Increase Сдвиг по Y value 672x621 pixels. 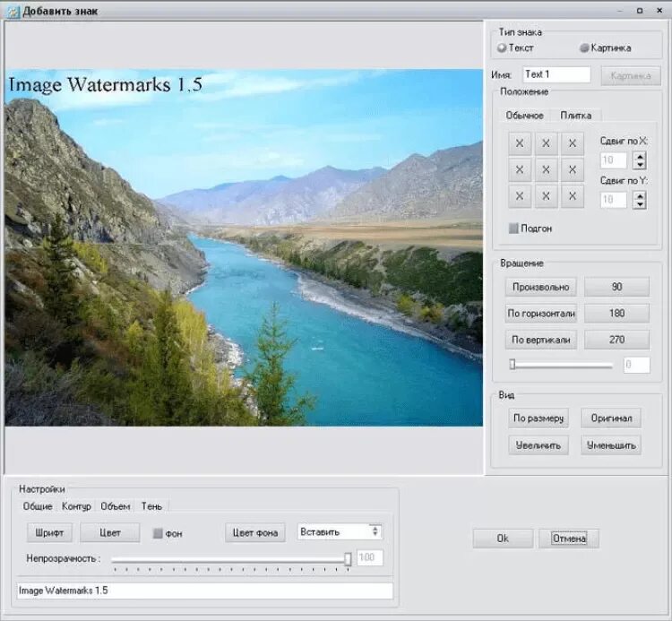click(x=640, y=196)
